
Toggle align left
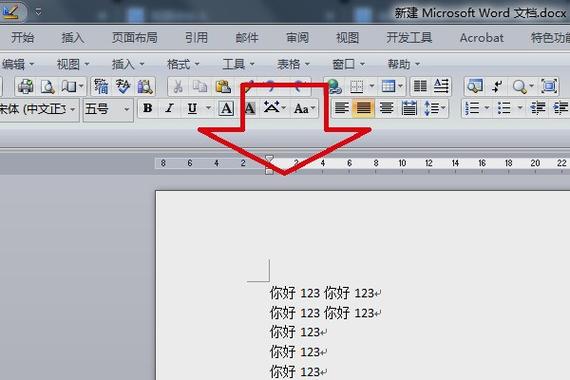click(x=341, y=108)
